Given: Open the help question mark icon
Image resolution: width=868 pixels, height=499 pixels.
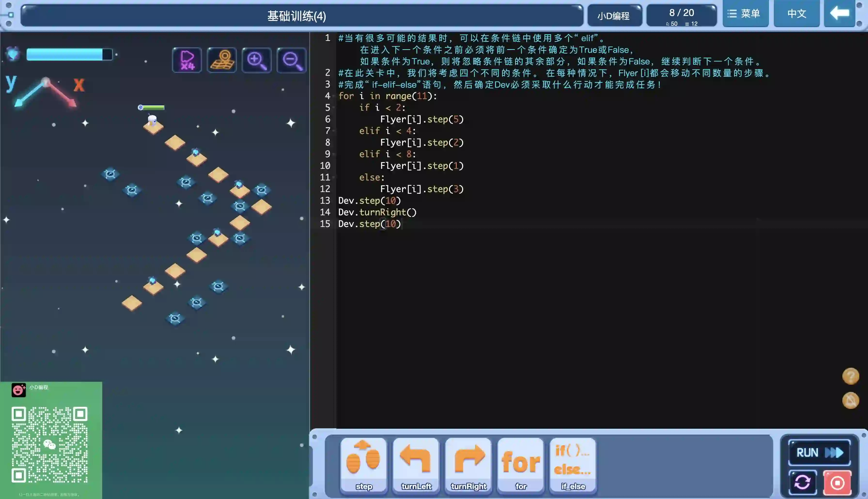Looking at the screenshot, I should tap(851, 376).
